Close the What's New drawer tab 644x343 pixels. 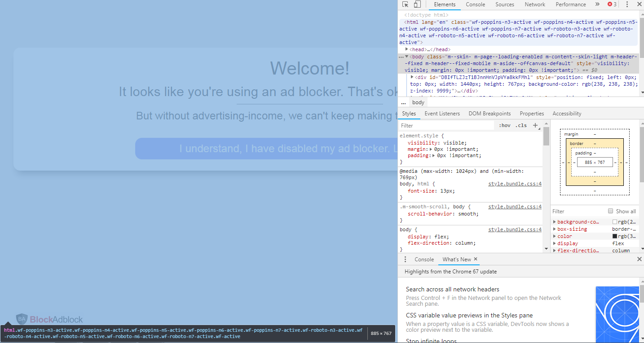point(476,259)
